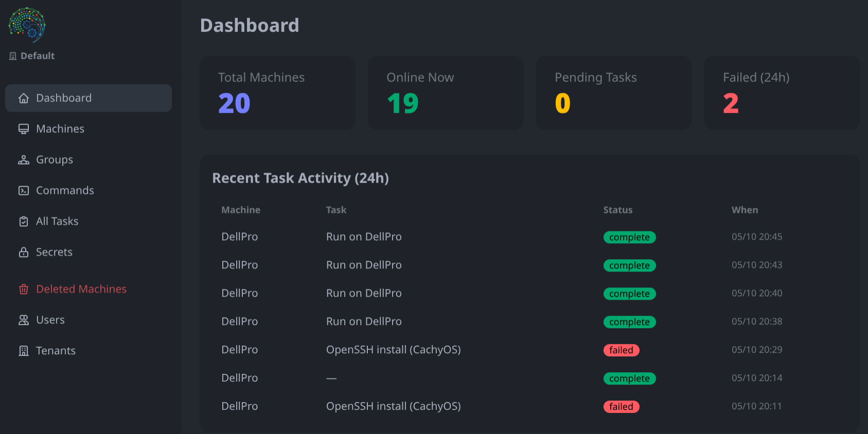
Task: Click Run on DellPro at 20:40
Action: (x=364, y=293)
